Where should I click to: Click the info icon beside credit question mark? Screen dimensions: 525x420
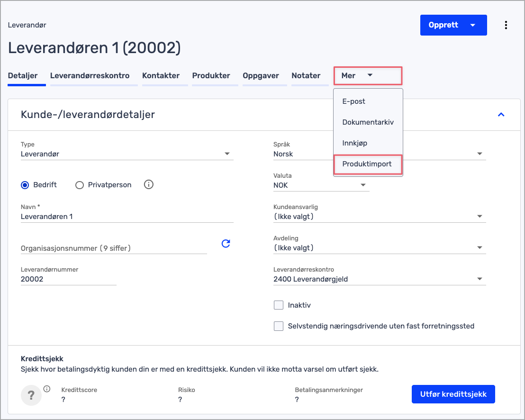tap(47, 389)
